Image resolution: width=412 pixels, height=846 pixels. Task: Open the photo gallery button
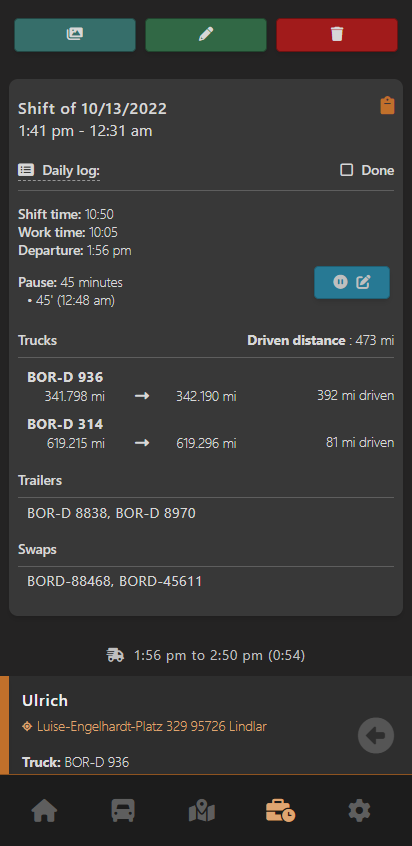click(75, 35)
